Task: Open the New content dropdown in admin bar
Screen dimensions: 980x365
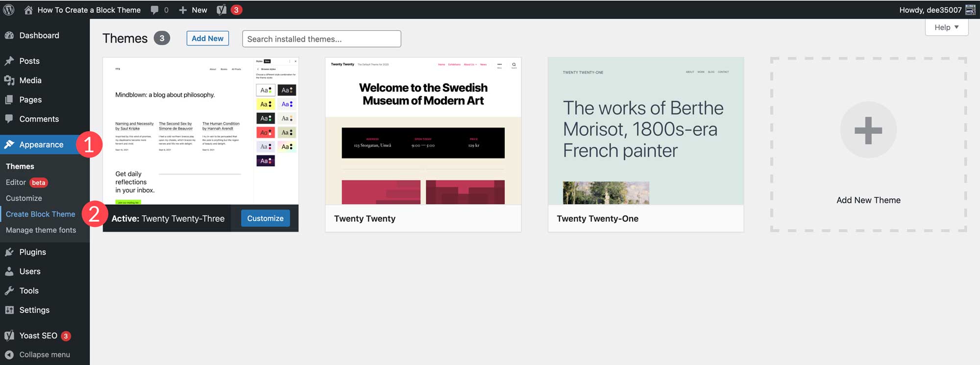Action: 194,10
